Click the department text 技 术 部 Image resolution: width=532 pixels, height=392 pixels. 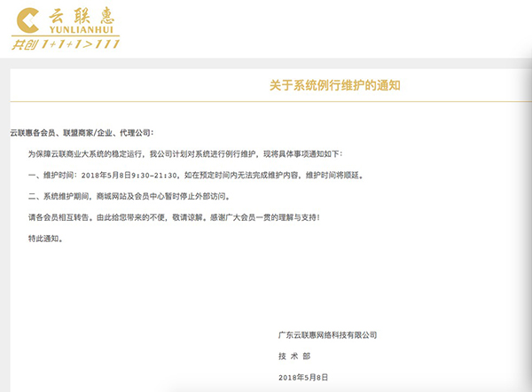[294, 356]
